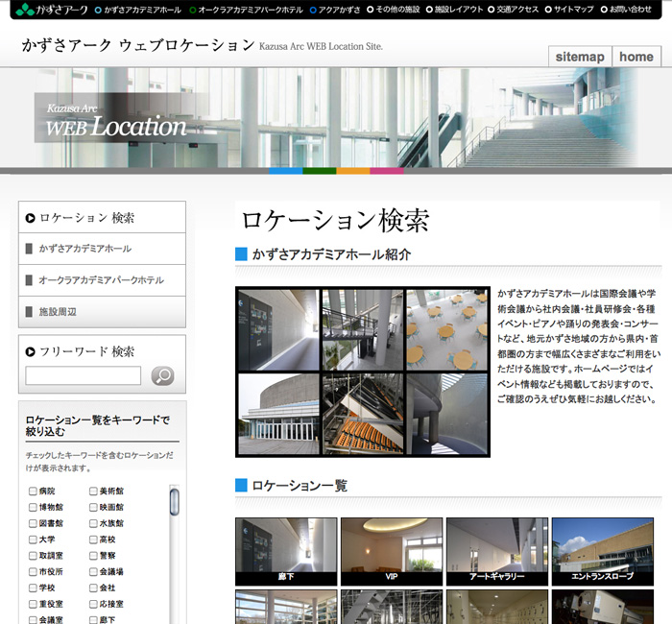Check the 図書館 keyword checkbox

[33, 523]
